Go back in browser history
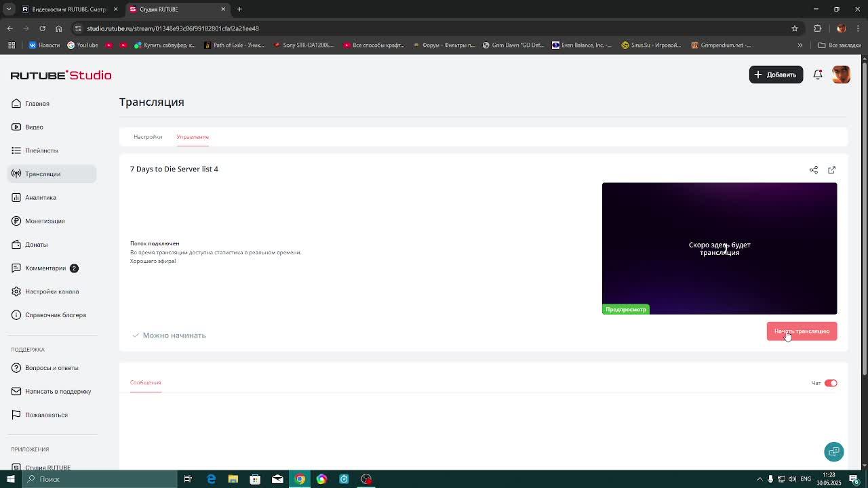The height and width of the screenshot is (488, 868). [x=9, y=28]
